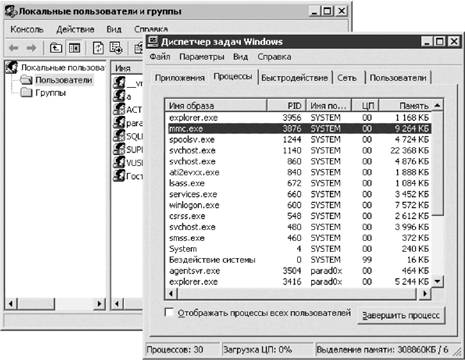The image size is (465, 360).
Task: Select user icon beside Гос entry
Action: (119, 175)
